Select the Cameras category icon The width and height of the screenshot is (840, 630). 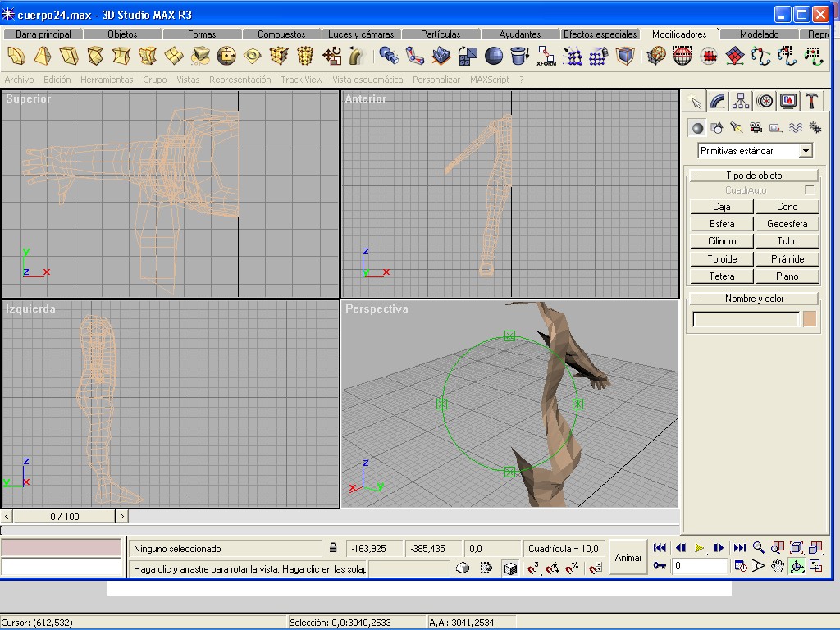pos(756,128)
